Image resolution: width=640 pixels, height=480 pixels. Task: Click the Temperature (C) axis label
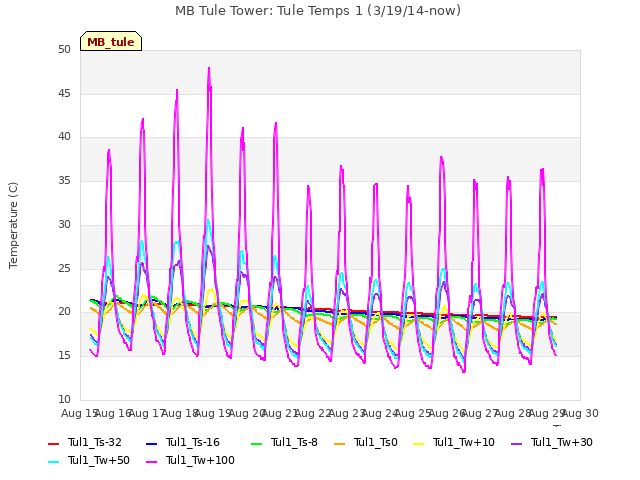[x=13, y=225]
